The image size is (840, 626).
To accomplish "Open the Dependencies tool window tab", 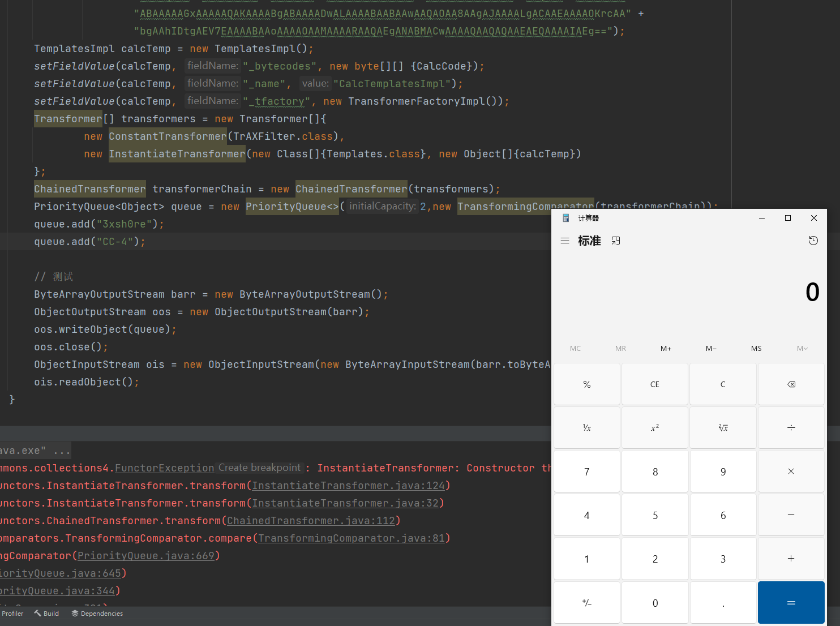I will coord(97,614).
